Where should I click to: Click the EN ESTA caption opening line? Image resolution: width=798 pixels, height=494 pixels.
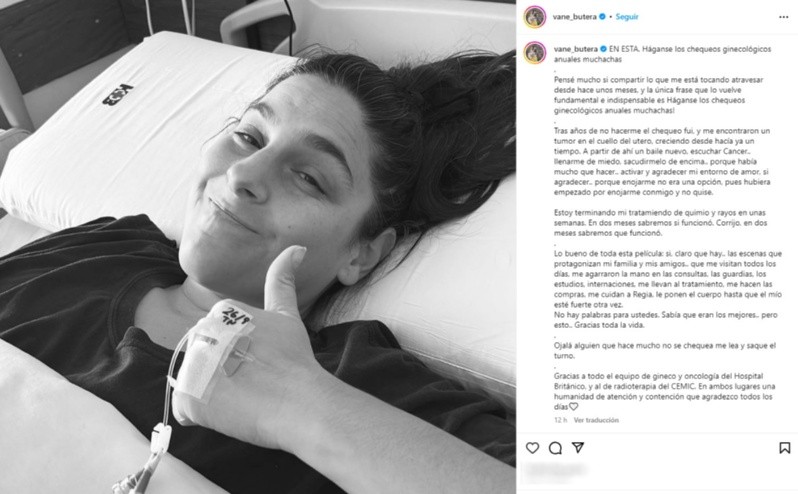pyautogui.click(x=662, y=54)
